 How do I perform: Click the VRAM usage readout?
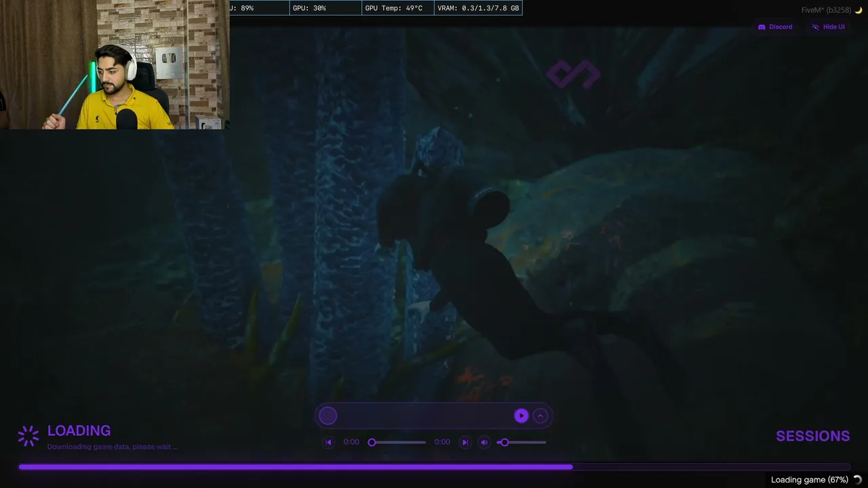point(478,8)
